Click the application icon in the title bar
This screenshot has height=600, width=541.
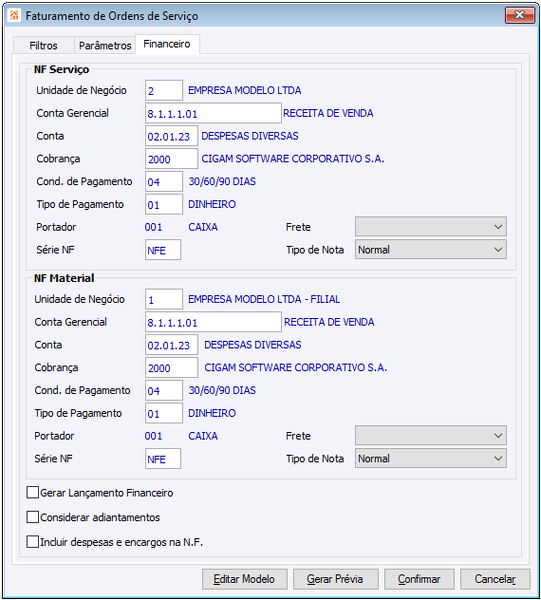click(14, 16)
